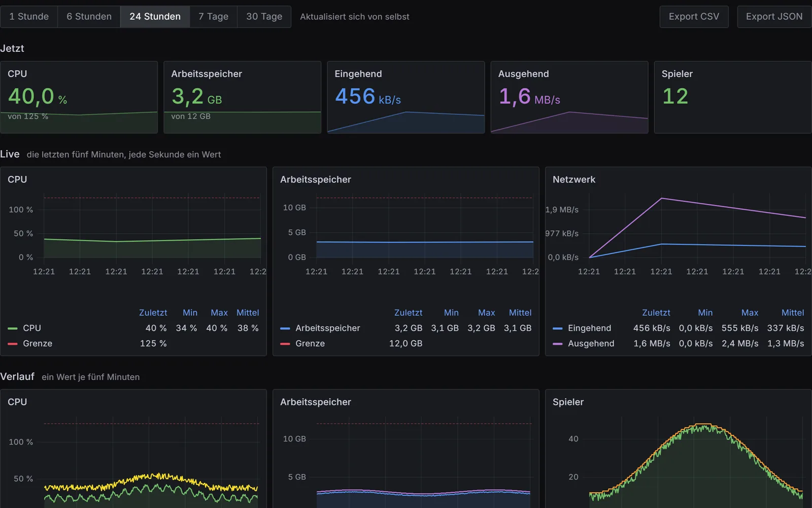
Task: Click the Export CSV button
Action: point(694,17)
